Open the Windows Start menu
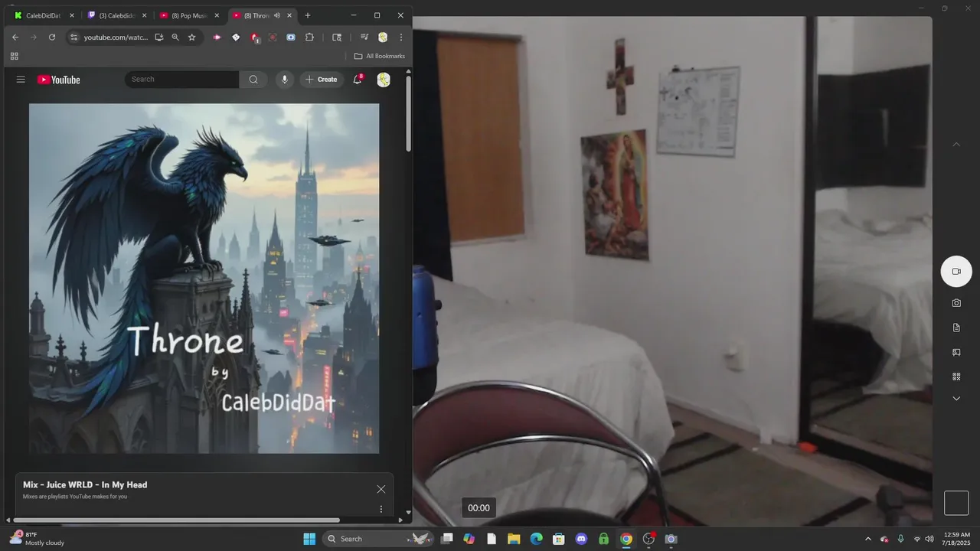 309,539
